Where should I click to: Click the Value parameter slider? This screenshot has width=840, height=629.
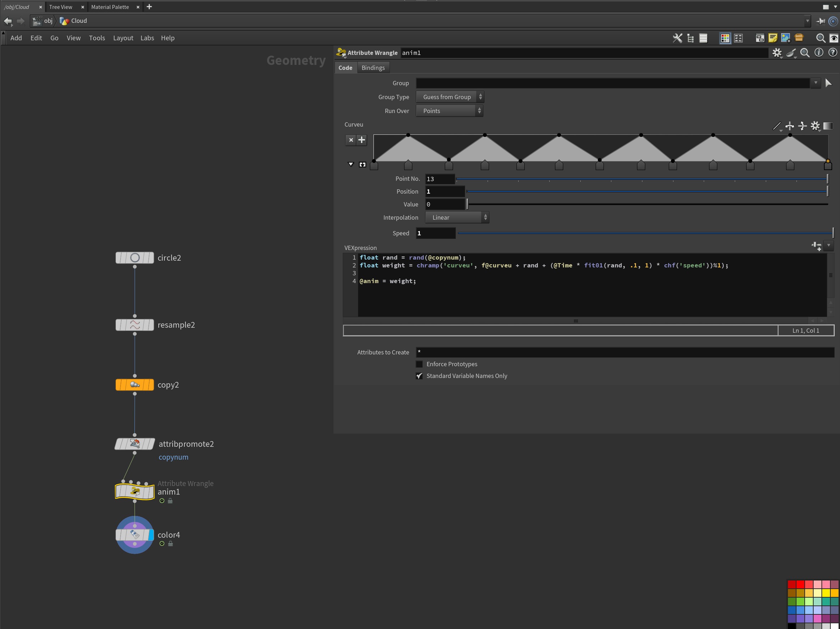(647, 204)
